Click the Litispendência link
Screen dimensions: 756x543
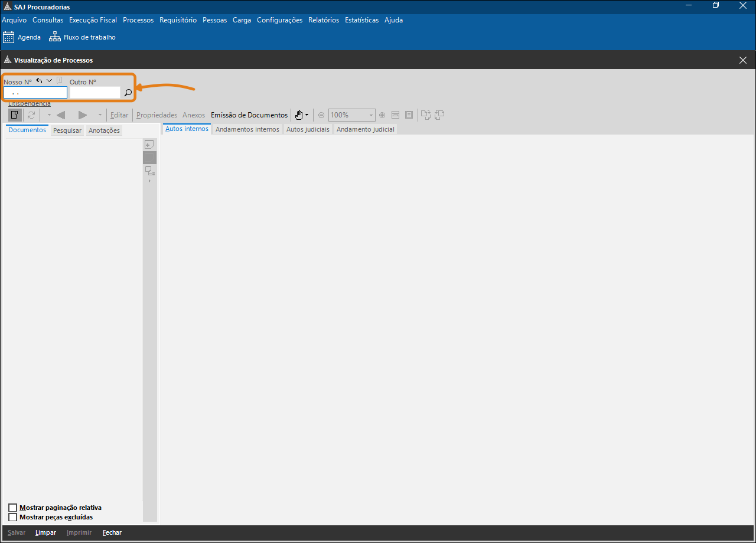(30, 104)
